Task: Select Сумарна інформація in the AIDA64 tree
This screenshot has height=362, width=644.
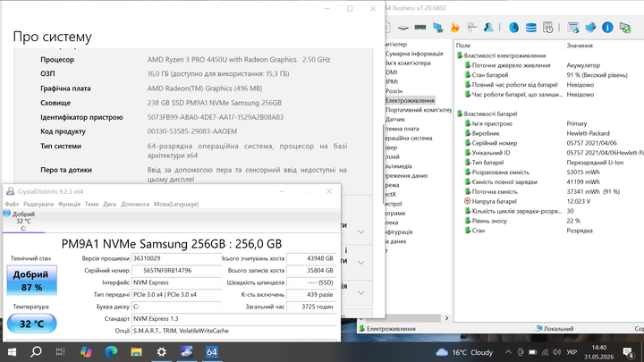Action: [x=414, y=54]
